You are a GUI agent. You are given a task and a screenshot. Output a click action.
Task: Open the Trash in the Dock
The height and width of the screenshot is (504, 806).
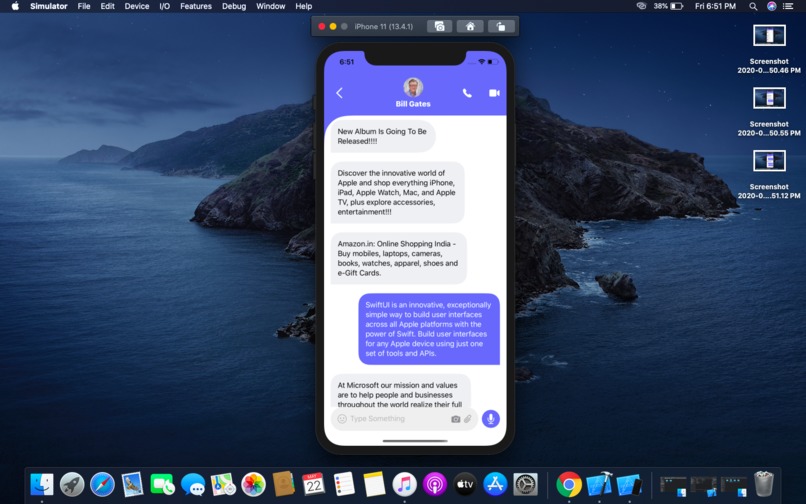tap(763, 484)
